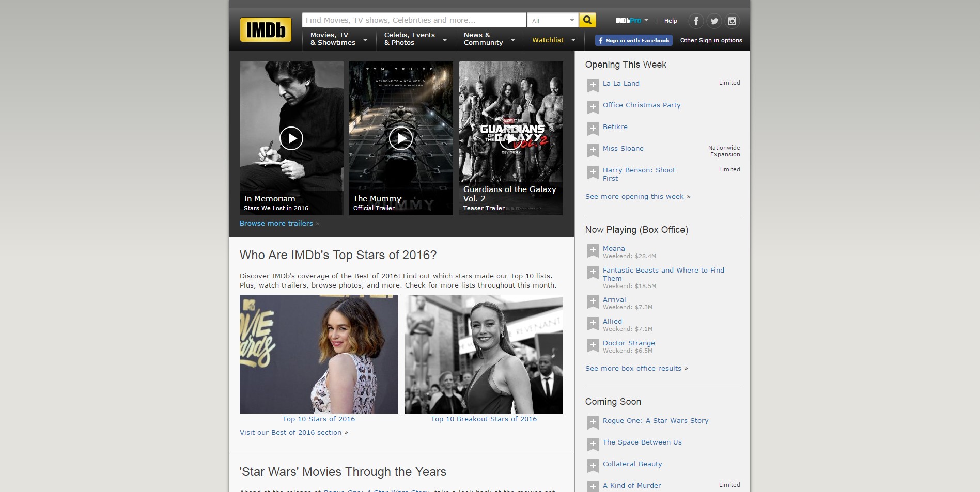Click the Who Are IMDb's Top Stars heading
The height and width of the screenshot is (492, 980).
pos(338,255)
